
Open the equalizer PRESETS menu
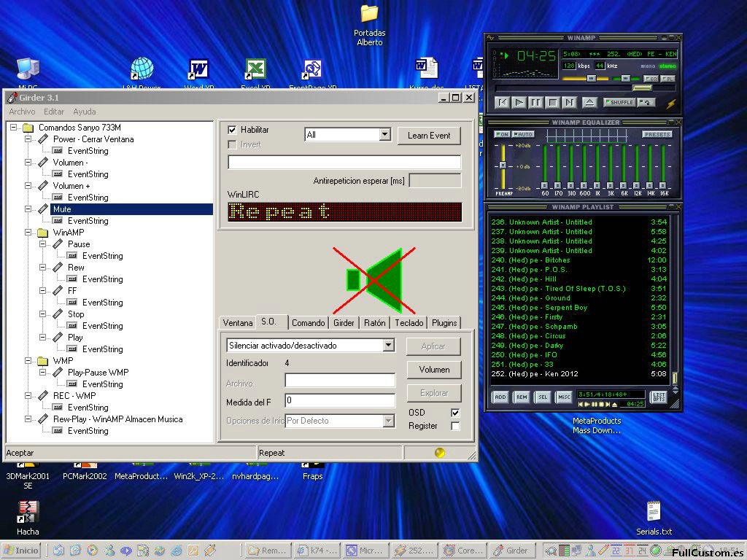[x=657, y=134]
